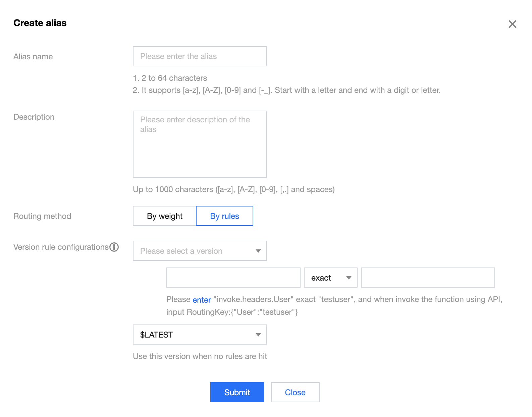
Task: Select the By weight routing method
Action: tap(164, 216)
